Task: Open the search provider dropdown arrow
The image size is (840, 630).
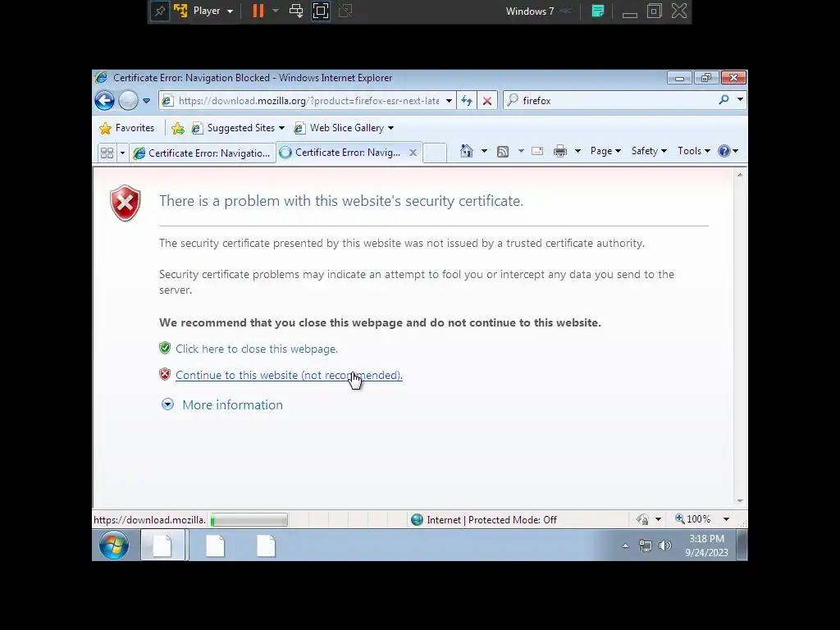Action: tap(740, 99)
